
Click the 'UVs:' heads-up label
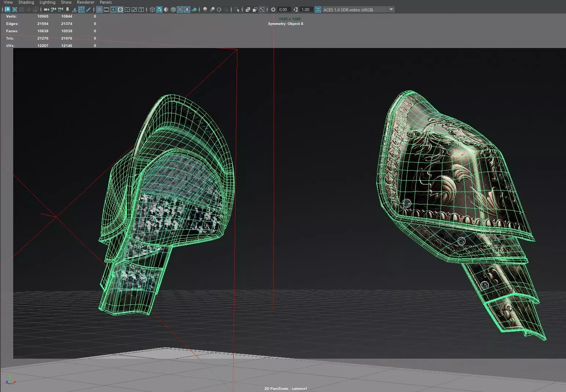point(10,46)
